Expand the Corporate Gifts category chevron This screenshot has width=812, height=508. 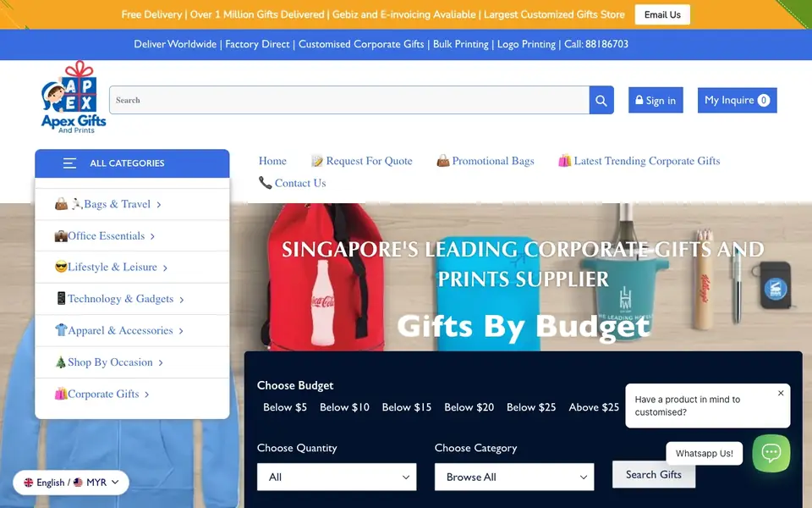[x=146, y=395]
